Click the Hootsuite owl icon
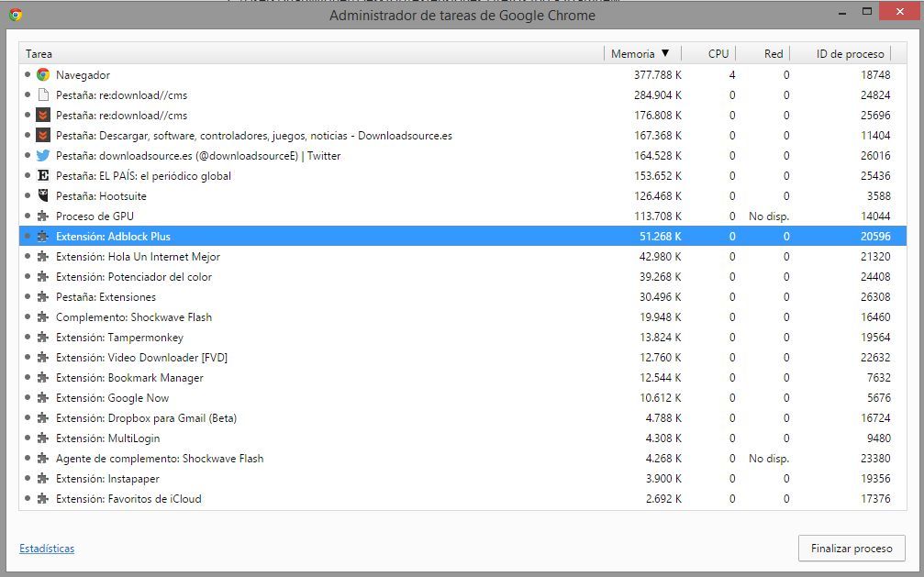This screenshot has width=924, height=577. (43, 195)
